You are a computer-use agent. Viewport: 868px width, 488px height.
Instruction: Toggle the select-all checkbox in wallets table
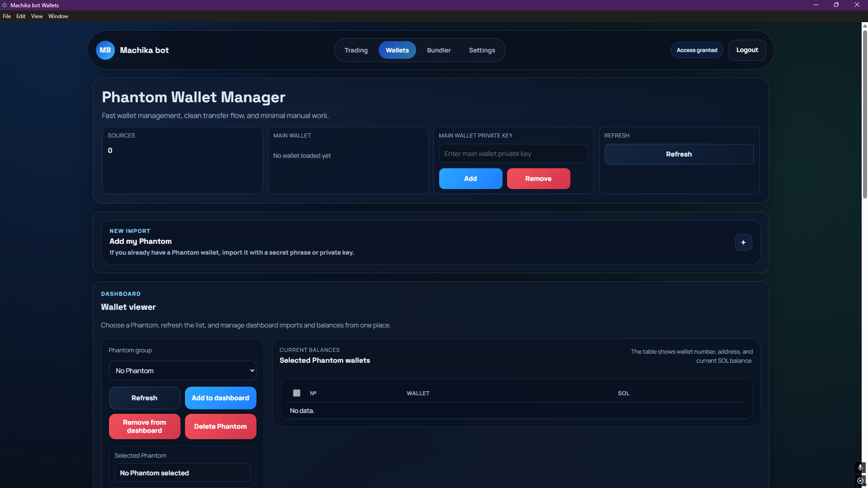tap(297, 393)
